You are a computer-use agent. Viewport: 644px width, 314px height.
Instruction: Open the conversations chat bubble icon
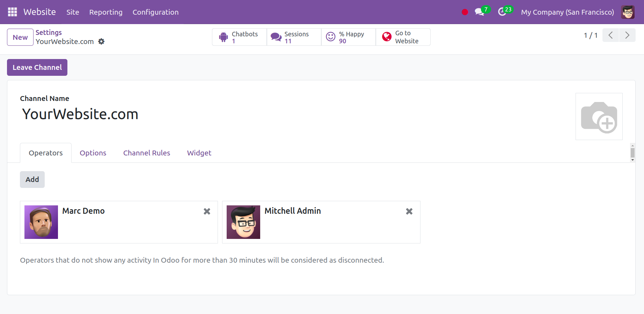480,12
